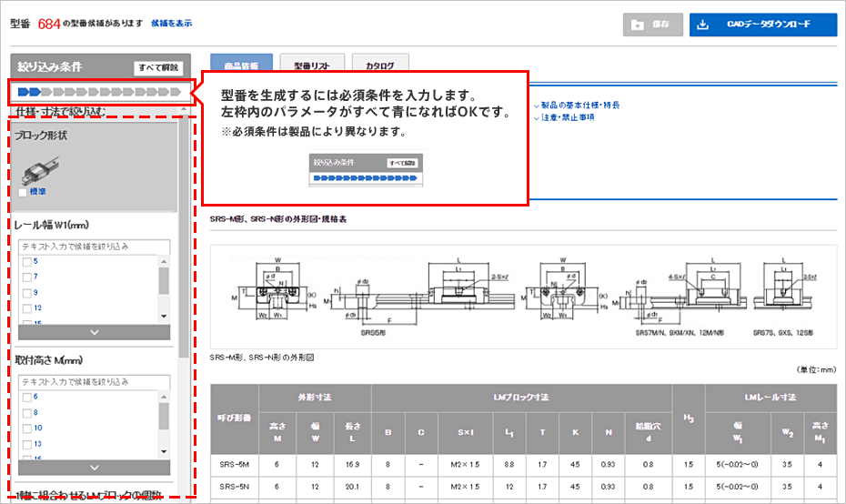
Task: Check rail width 5 checkbox
Action: (27, 262)
